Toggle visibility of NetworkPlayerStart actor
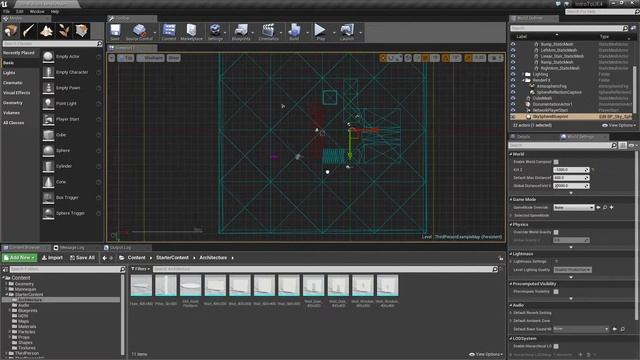The width and height of the screenshot is (640, 360). click(x=513, y=110)
